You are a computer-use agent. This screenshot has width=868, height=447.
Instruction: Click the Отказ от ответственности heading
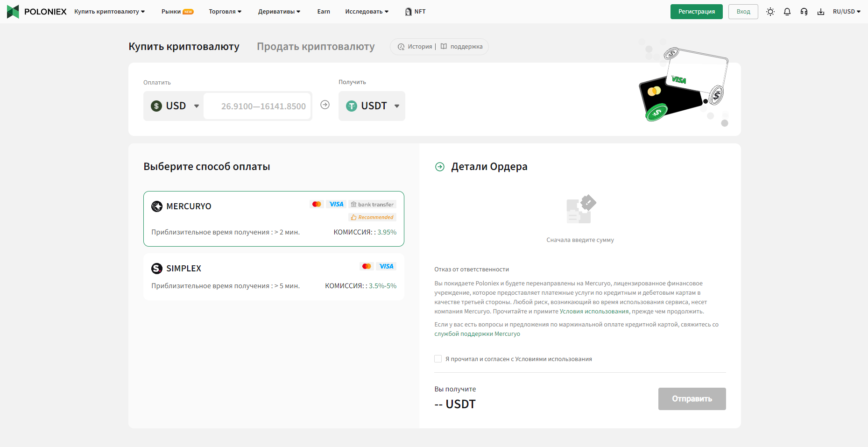(x=472, y=270)
